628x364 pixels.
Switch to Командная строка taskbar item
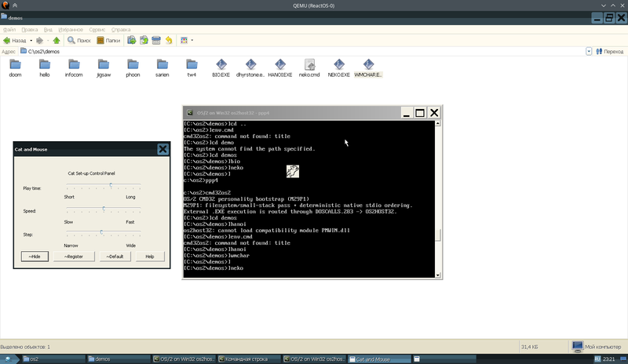(247, 359)
